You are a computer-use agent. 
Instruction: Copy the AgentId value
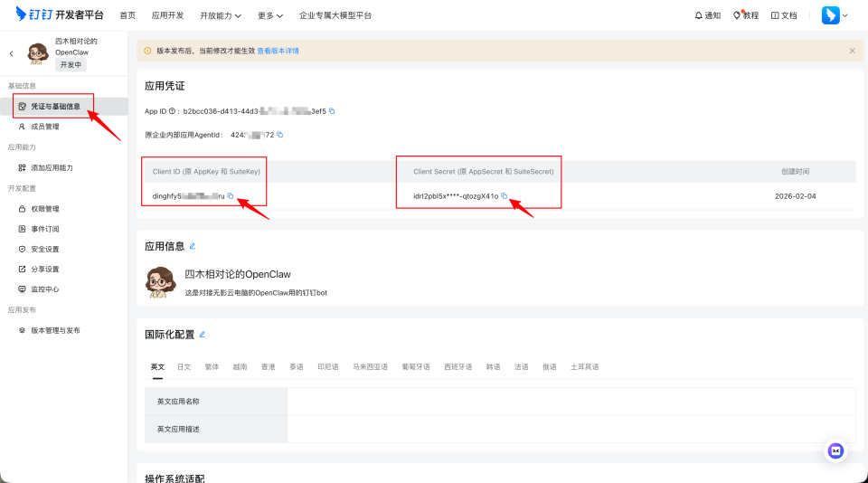pos(280,135)
